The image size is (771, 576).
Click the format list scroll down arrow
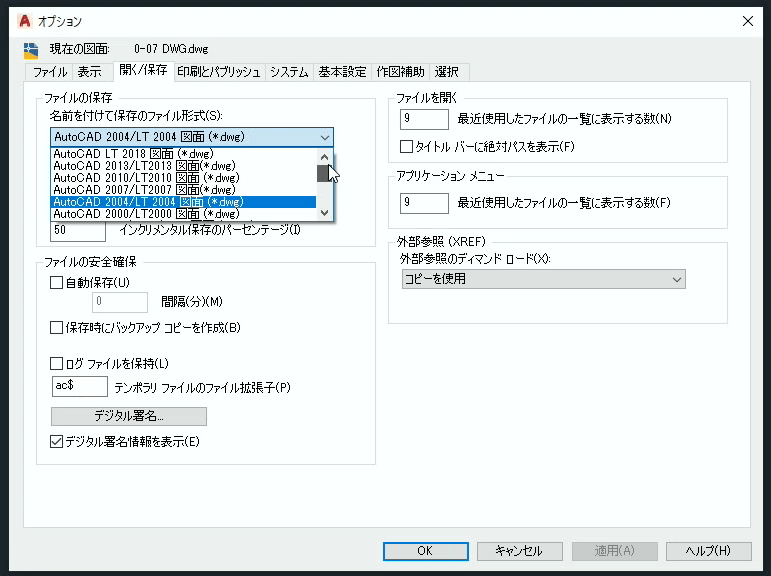[324, 212]
